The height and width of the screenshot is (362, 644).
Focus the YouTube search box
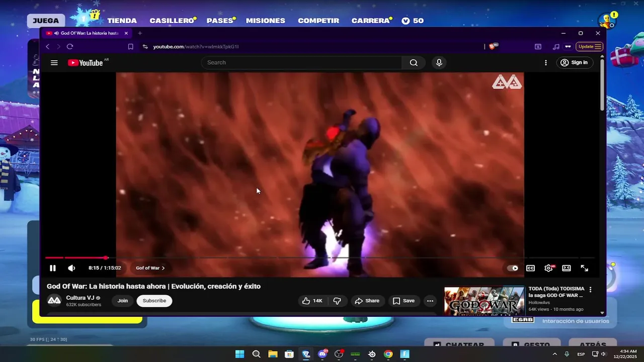click(302, 62)
